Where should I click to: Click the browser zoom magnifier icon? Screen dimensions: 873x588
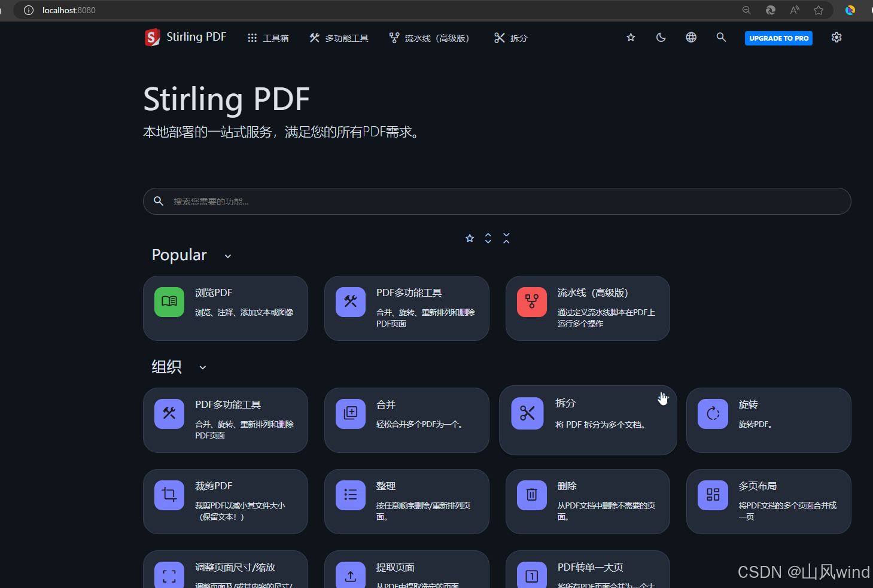[747, 10]
